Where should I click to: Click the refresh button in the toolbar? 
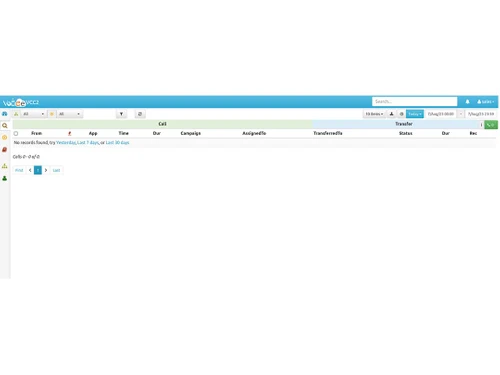coord(140,114)
